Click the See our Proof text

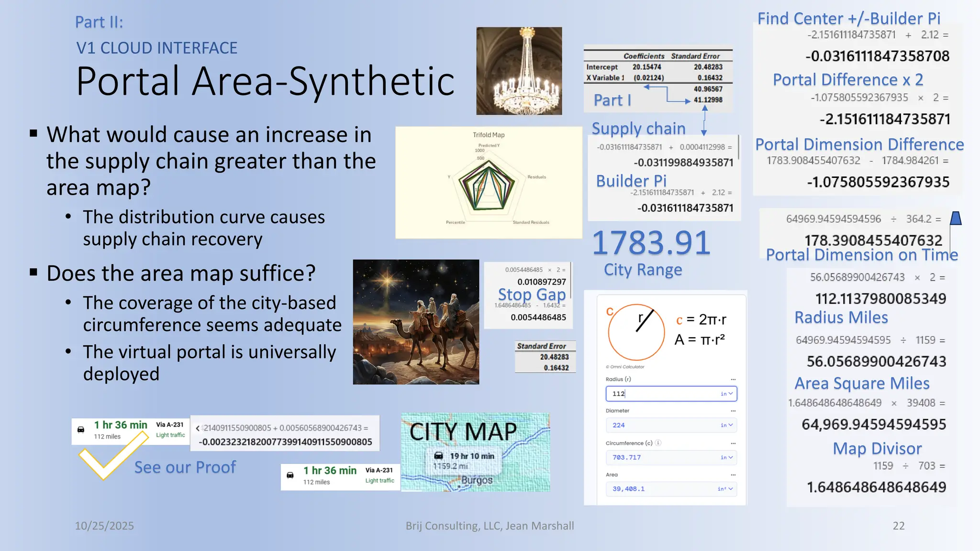point(185,467)
